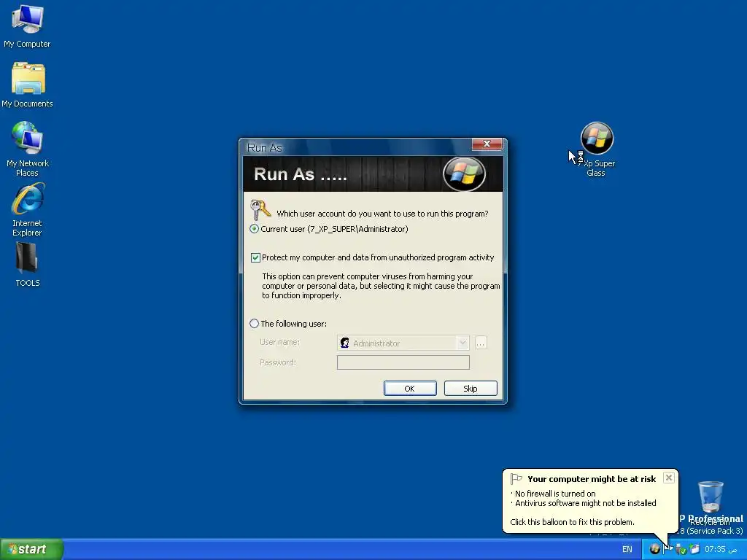Click the EN language indicator

coord(627,549)
